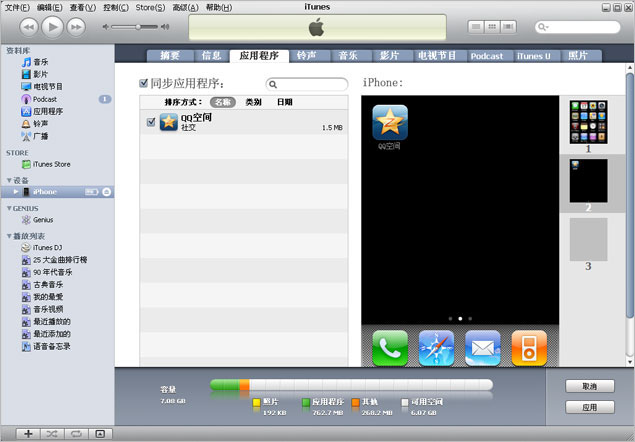Click the orange iPod icon in the dock
This screenshot has width=635, height=442.
(x=529, y=348)
